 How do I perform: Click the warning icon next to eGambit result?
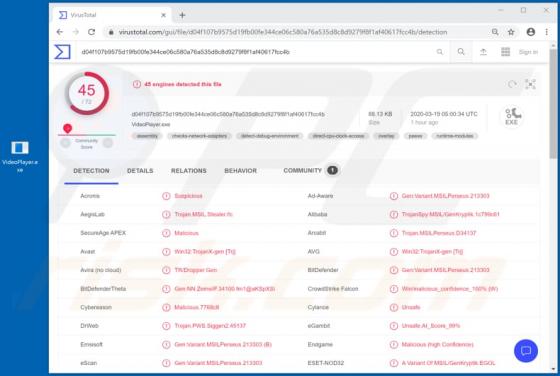[394, 326]
